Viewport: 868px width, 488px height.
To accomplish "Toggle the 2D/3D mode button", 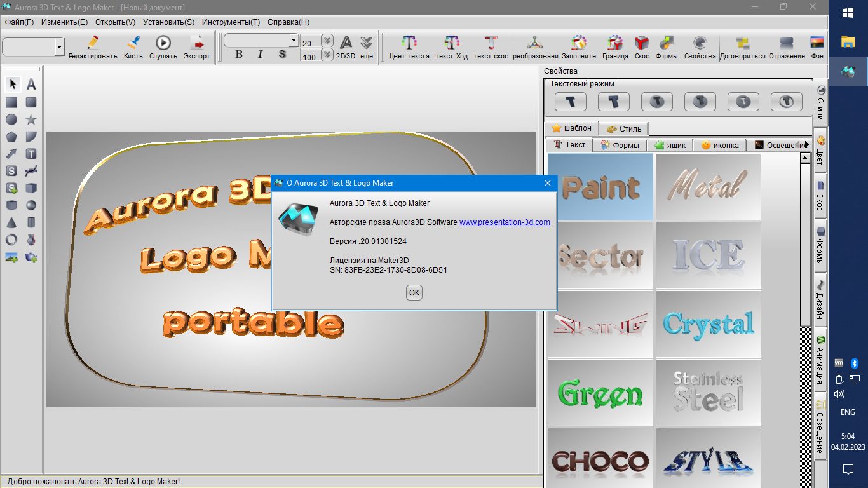I will (346, 48).
